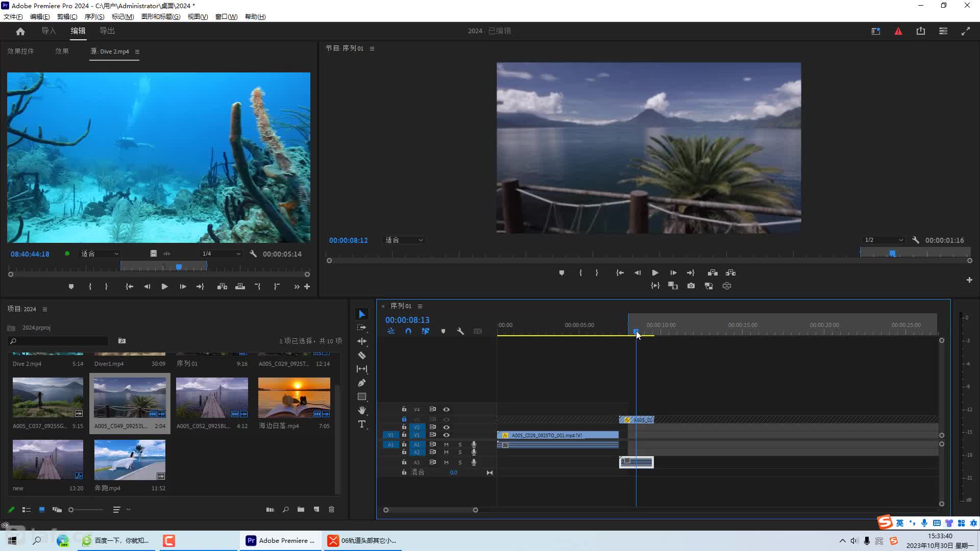
Task: Select the Razor tool
Action: 362,355
